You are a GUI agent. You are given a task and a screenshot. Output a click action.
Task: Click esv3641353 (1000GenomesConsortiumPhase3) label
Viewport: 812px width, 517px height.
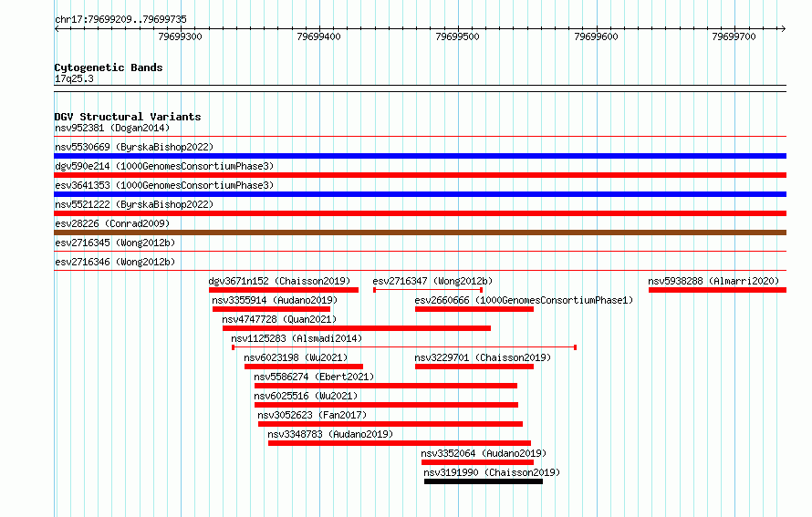(164, 185)
